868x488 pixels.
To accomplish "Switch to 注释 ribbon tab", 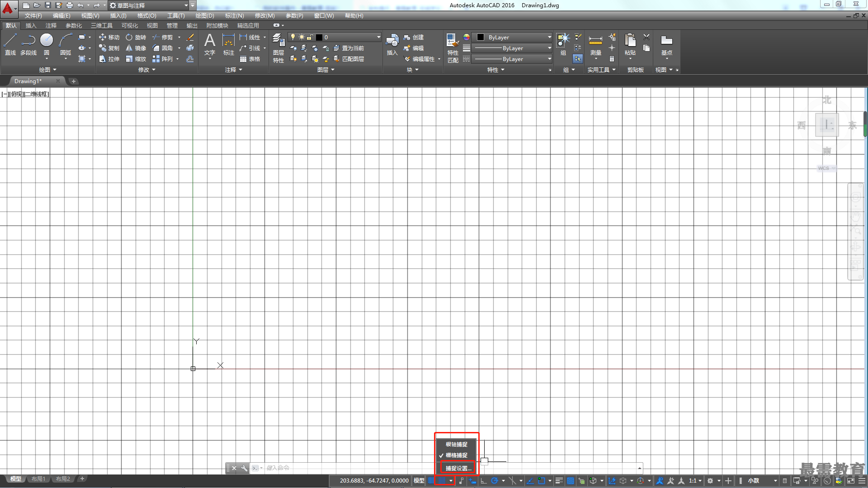I will pos(51,25).
